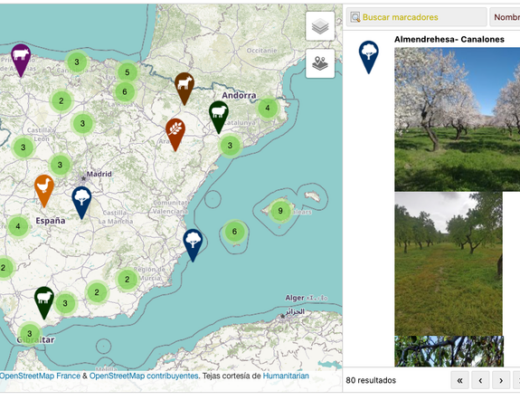View the almond branch photo at the list bottom
Screen dimensions: 520x400
click(449, 351)
